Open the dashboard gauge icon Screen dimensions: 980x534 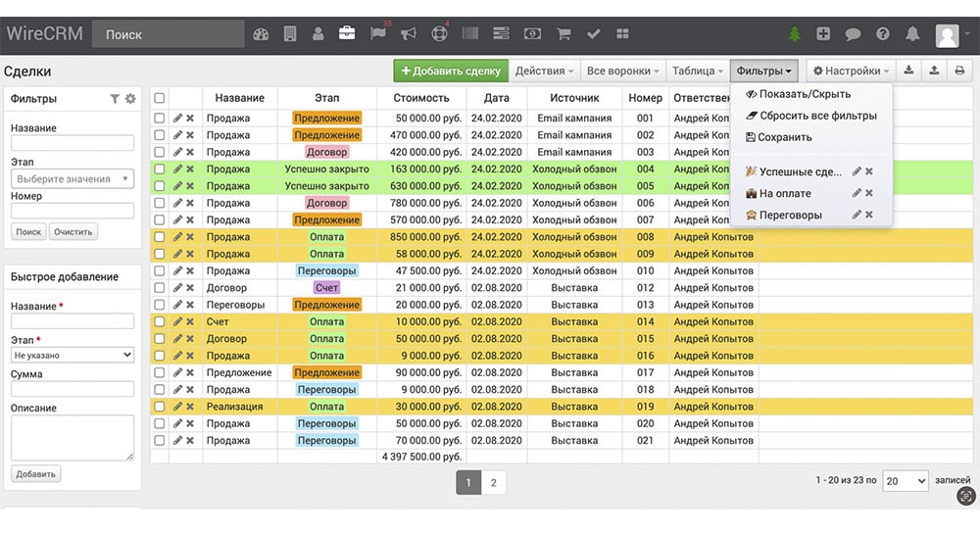(260, 33)
